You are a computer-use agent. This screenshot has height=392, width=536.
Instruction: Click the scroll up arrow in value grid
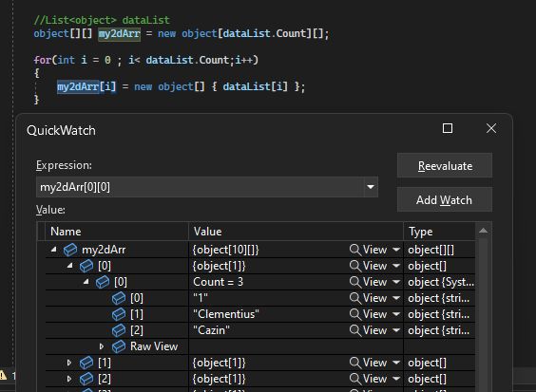pyautogui.click(x=484, y=231)
